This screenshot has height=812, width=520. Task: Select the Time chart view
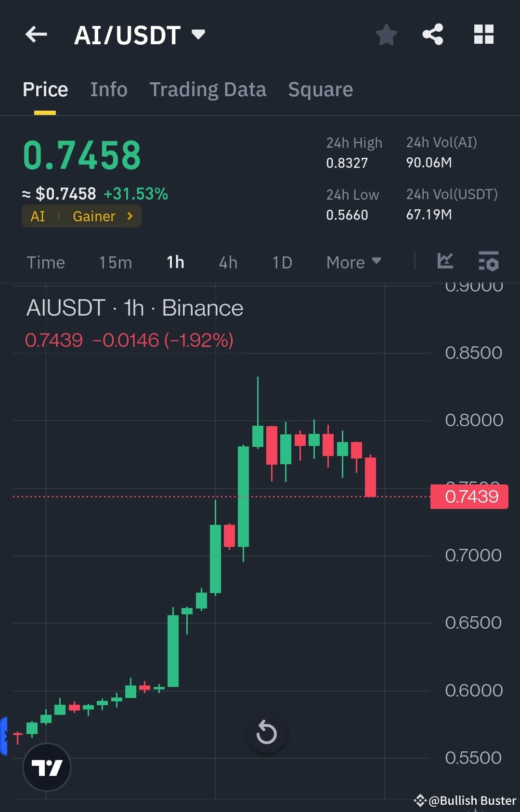46,262
